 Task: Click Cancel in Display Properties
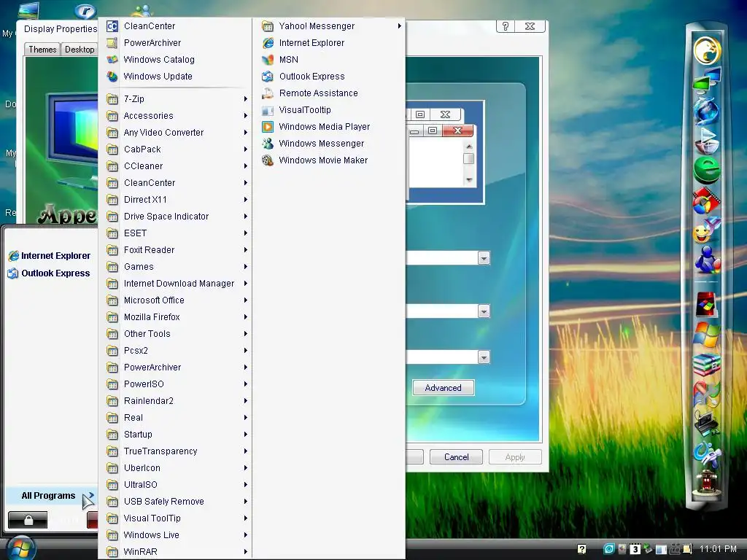(x=456, y=457)
